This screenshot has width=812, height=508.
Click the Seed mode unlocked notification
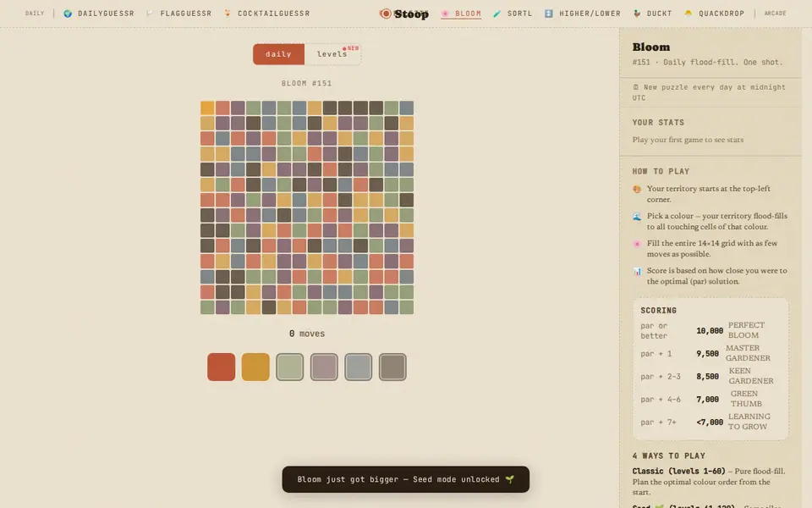point(405,479)
